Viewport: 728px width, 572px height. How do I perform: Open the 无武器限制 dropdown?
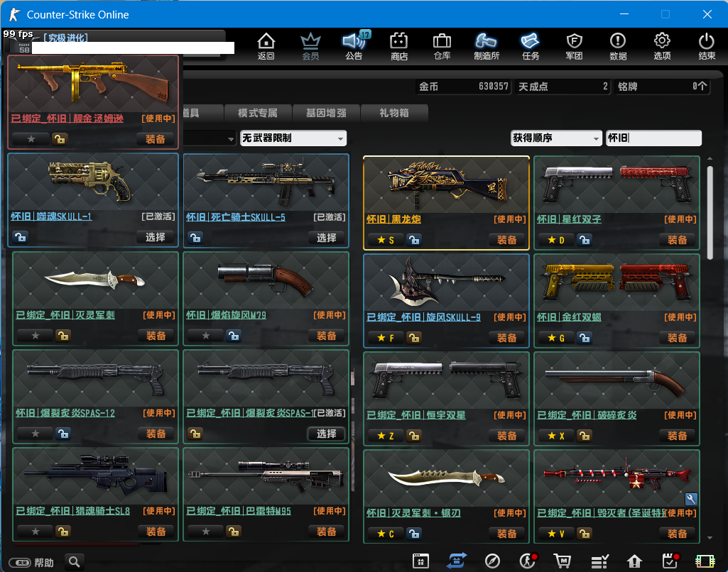coord(293,138)
